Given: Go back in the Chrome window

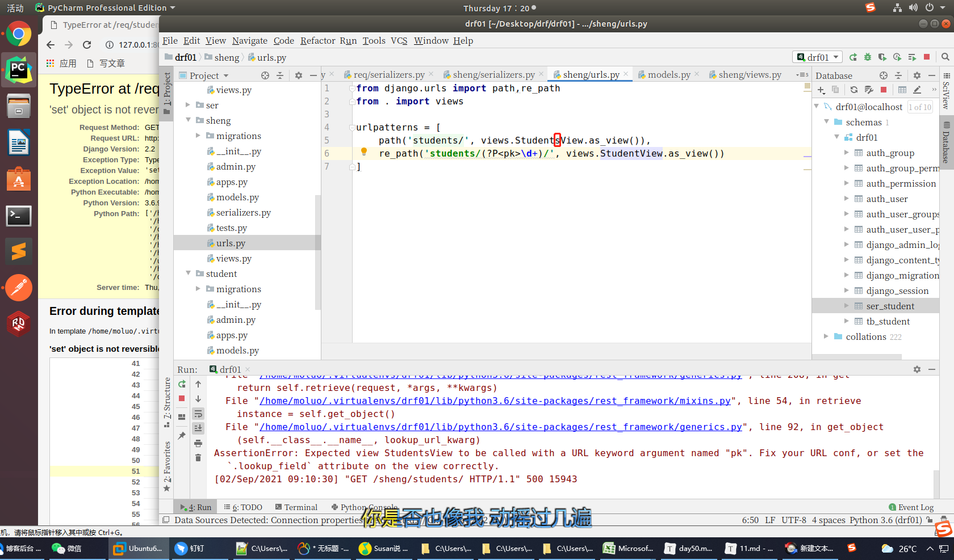Looking at the screenshot, I should click(x=51, y=45).
